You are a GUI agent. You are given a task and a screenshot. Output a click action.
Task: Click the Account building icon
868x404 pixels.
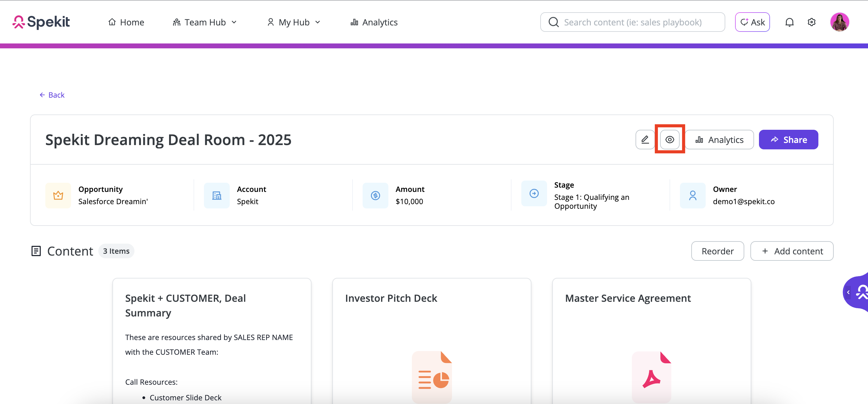217,195
